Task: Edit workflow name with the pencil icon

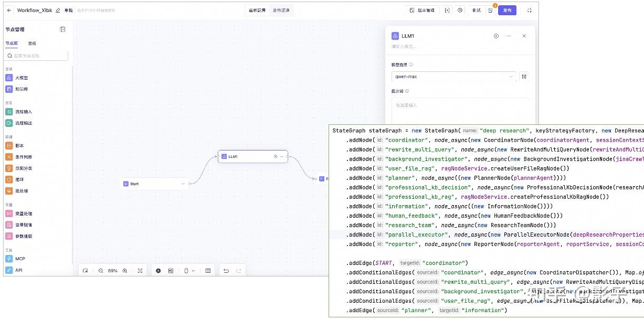Action: tap(58, 10)
